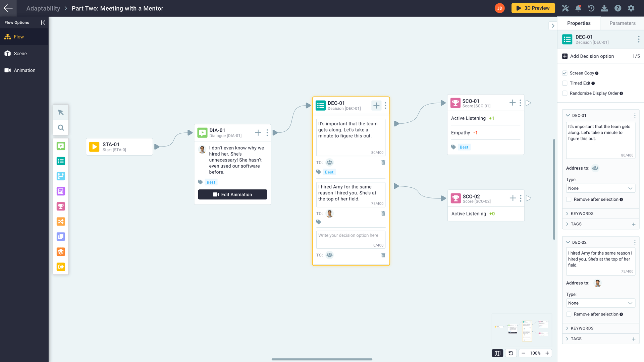
Task: Toggle Randomize Display Order checkbox
Action: coord(565,93)
